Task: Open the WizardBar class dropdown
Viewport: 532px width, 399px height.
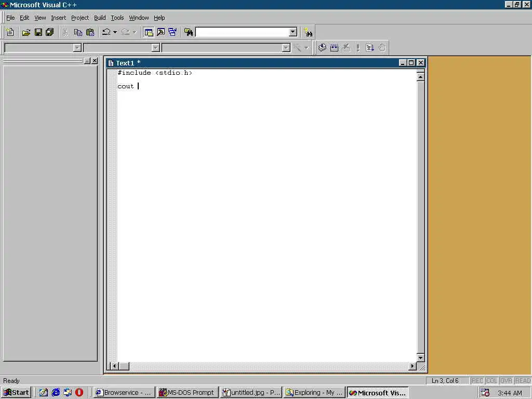Action: click(77, 48)
